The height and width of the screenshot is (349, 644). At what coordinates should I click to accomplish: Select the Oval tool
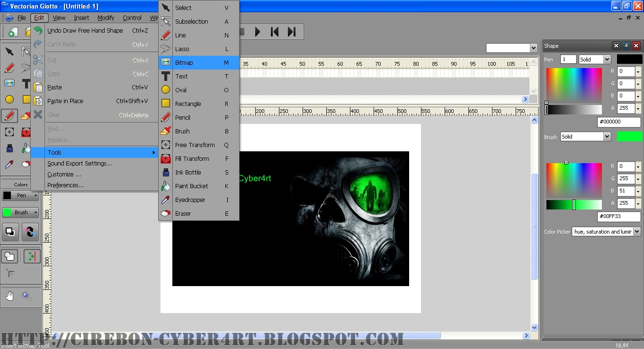coord(10,99)
